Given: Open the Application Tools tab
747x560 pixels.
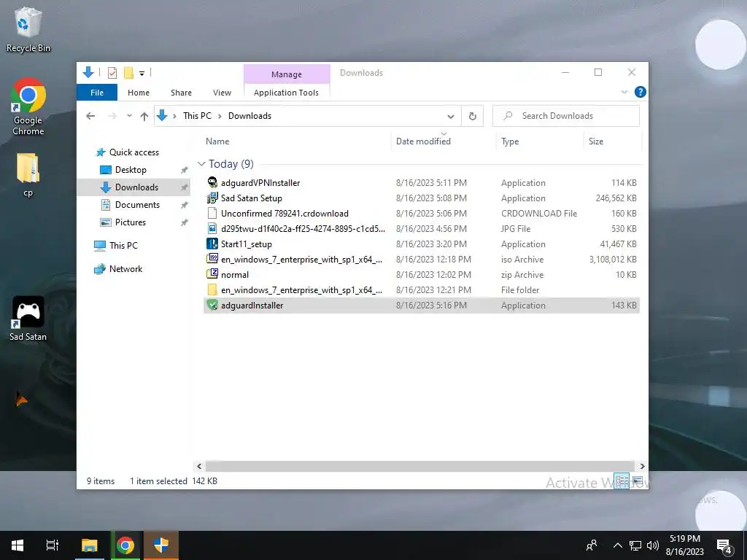Looking at the screenshot, I should (286, 93).
